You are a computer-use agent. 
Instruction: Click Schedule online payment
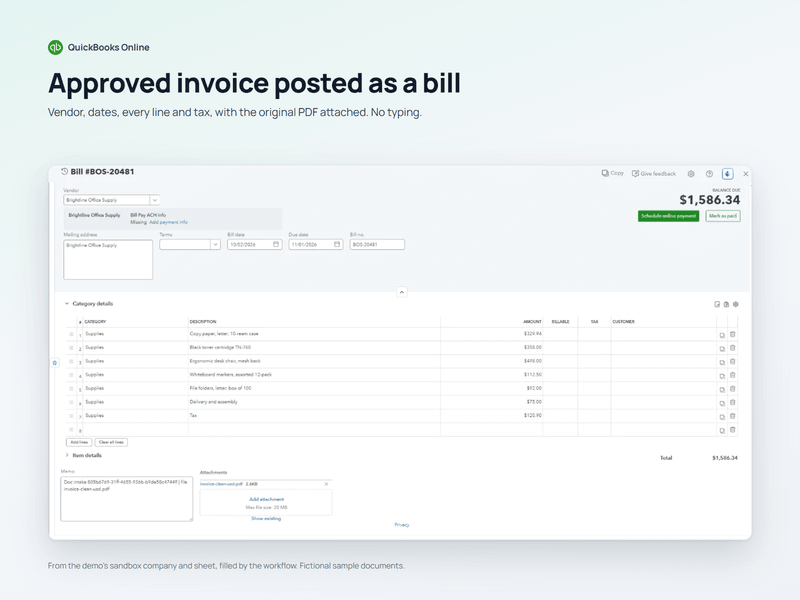pos(668,216)
